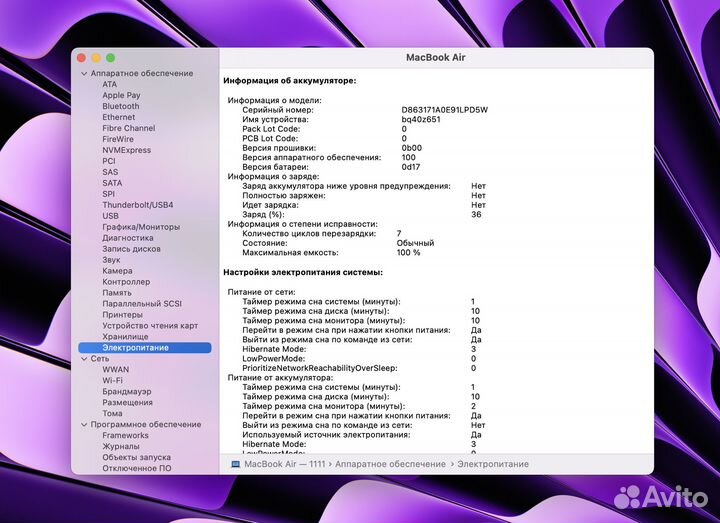Open the Камера entry
Viewport: 720px width, 523px height.
[117, 271]
